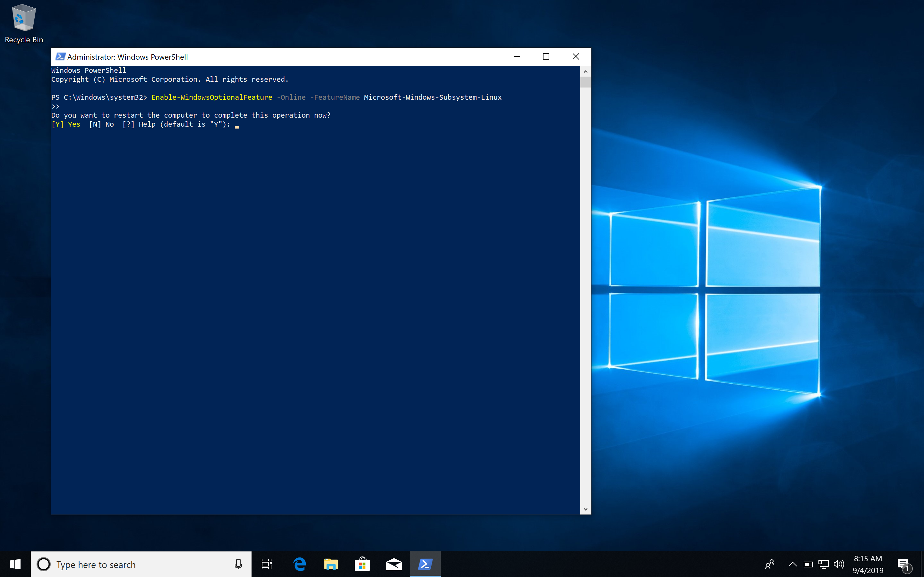Activate the microphone voice search icon
This screenshot has width=924, height=577.
tap(238, 564)
